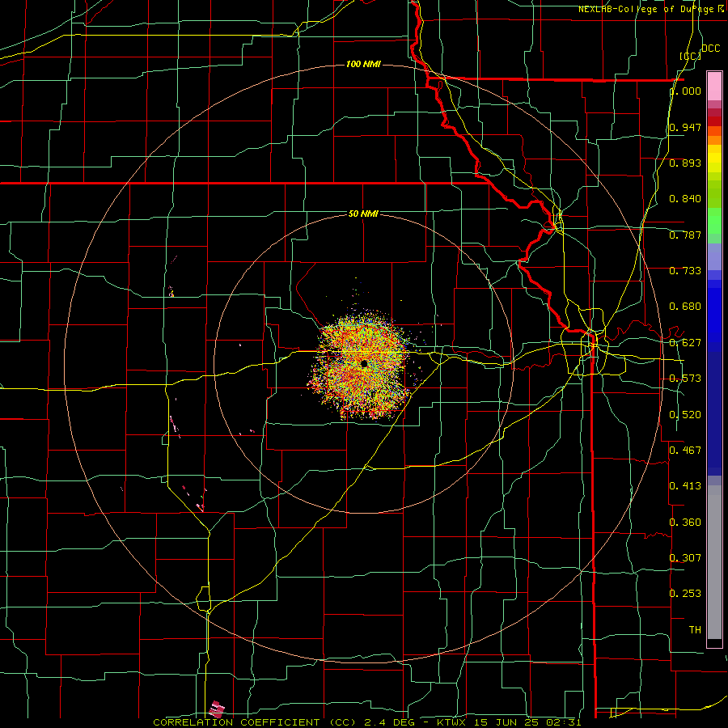Click the 100 NMI range ring label
Screen dimensions: 728x728
(363, 64)
